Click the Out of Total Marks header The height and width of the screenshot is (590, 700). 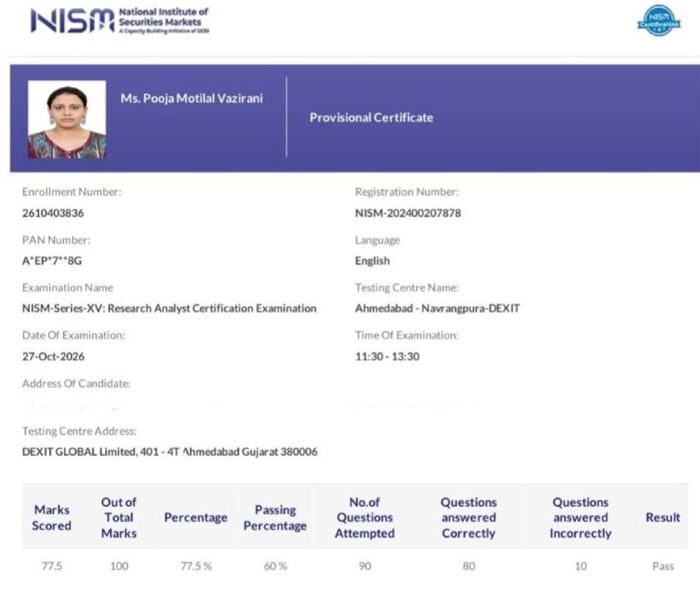pos(119,518)
